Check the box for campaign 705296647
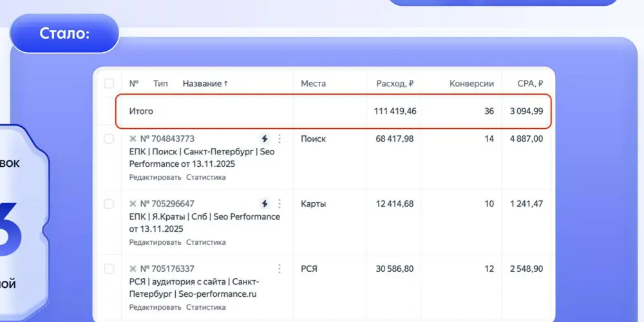The width and height of the screenshot is (644, 322). pos(109,204)
